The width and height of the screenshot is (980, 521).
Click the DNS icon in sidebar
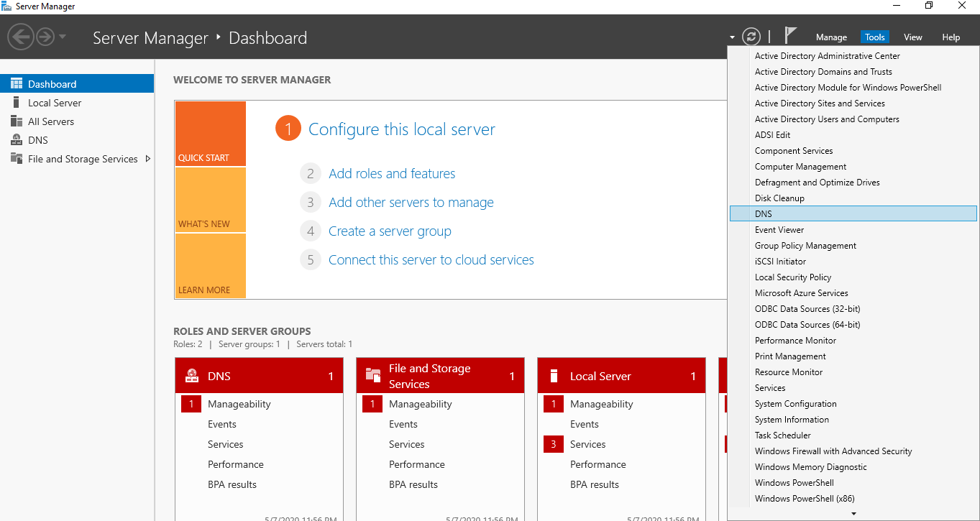click(x=17, y=140)
